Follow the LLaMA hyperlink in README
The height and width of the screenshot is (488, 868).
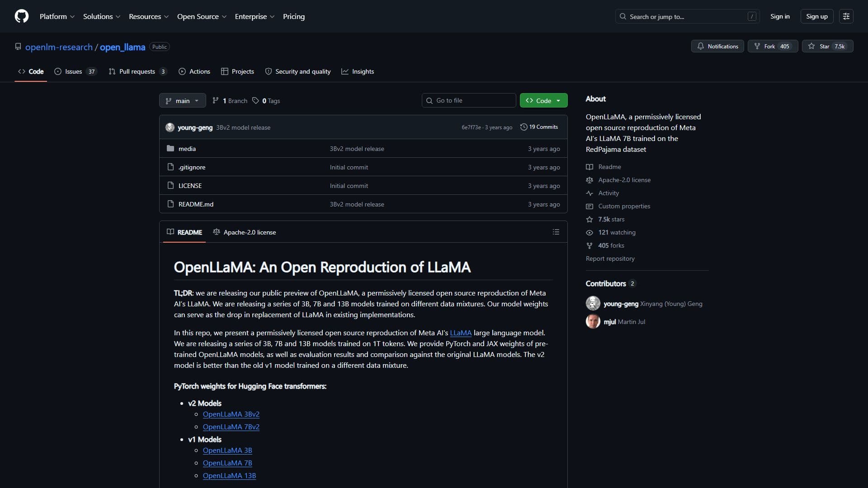461,333
